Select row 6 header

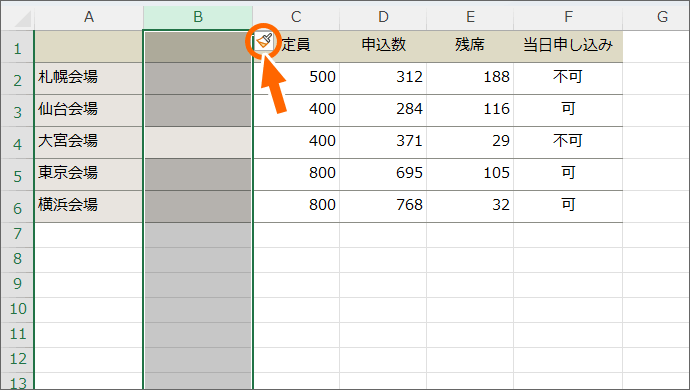[17, 206]
